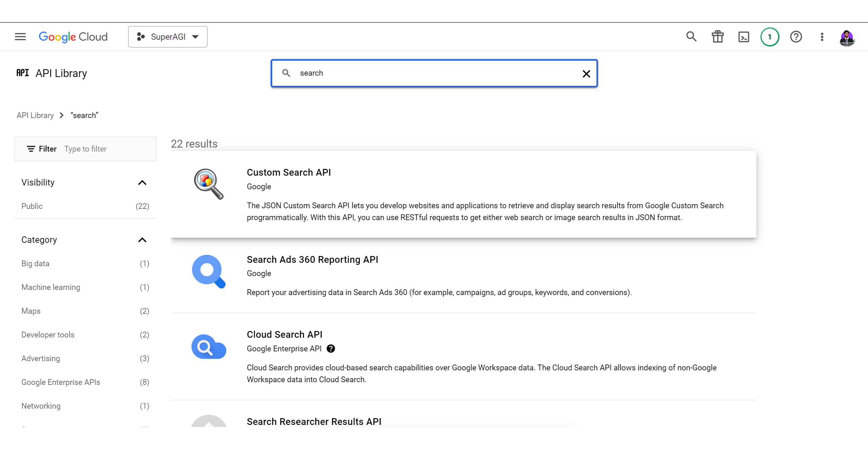Open the Custom Search API result
This screenshot has height=449, width=868.
pyautogui.click(x=289, y=172)
